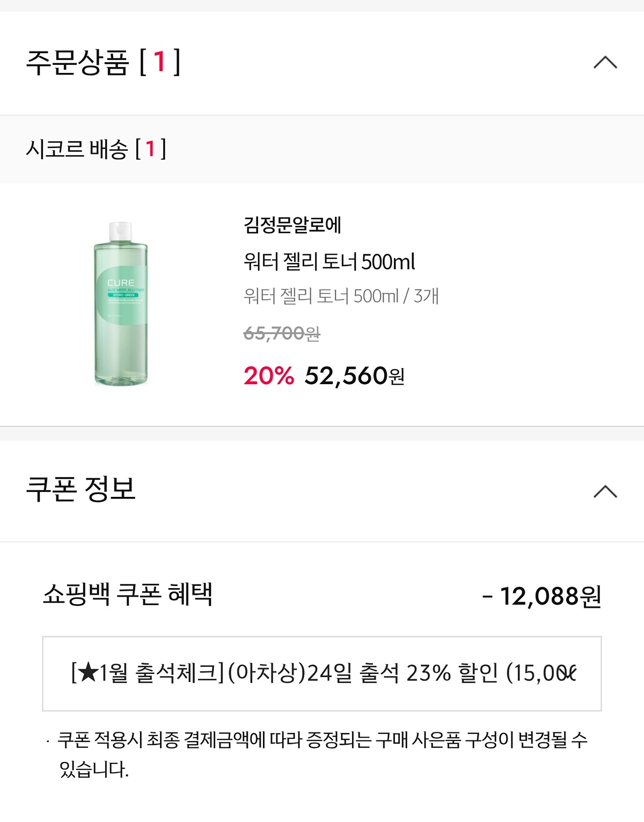Click the gray option text ending in 3개
644x822 pixels.
(x=341, y=296)
